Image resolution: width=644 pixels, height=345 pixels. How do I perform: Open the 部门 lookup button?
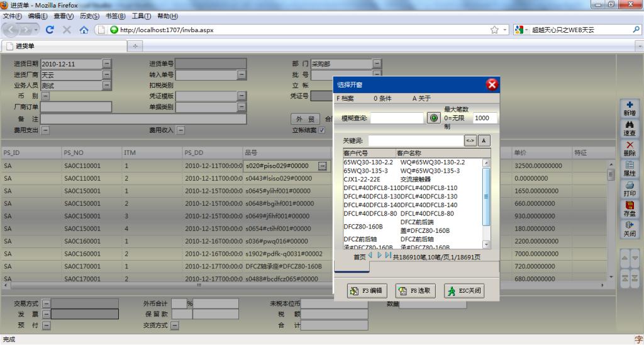(x=377, y=64)
